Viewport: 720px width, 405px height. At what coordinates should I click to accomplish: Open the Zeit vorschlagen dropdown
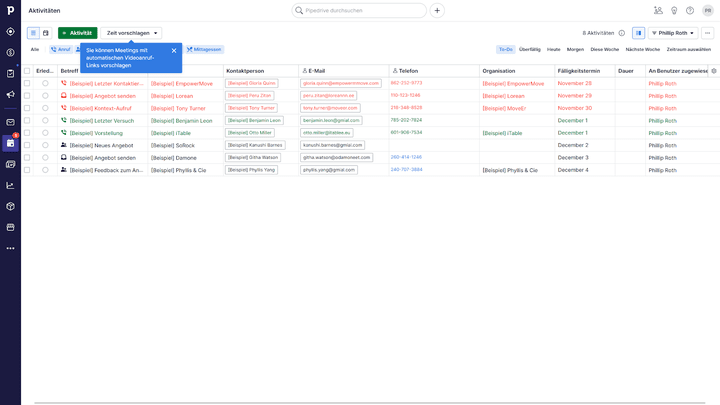pos(133,33)
